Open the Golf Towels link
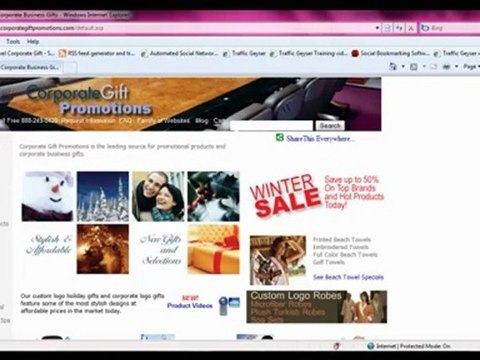Viewport: 480px width, 360px height. click(329, 262)
